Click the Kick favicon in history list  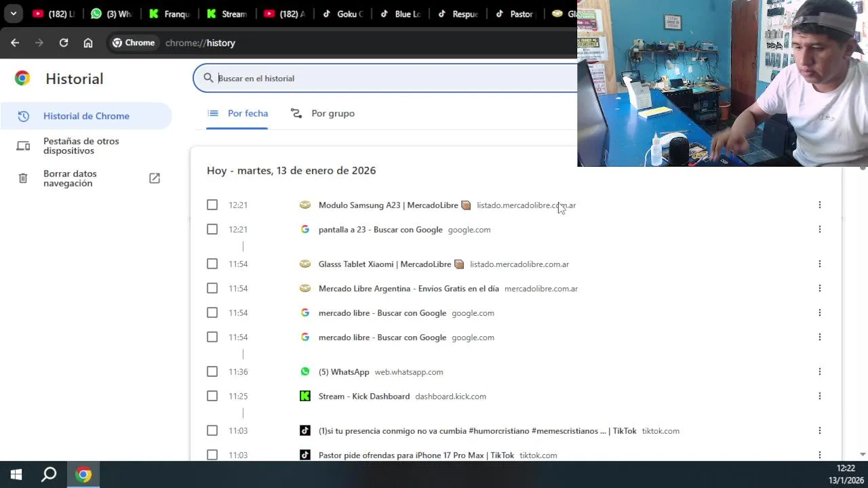(x=305, y=396)
